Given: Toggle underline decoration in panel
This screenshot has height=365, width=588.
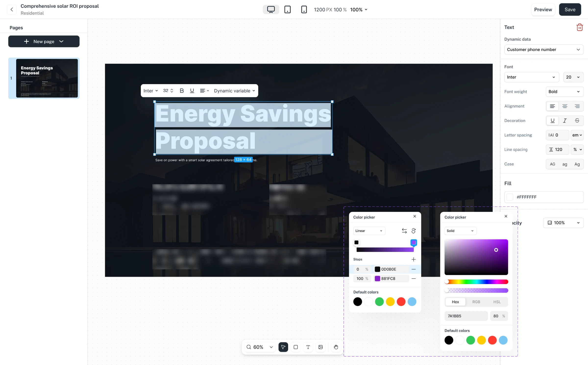Looking at the screenshot, I should point(552,121).
